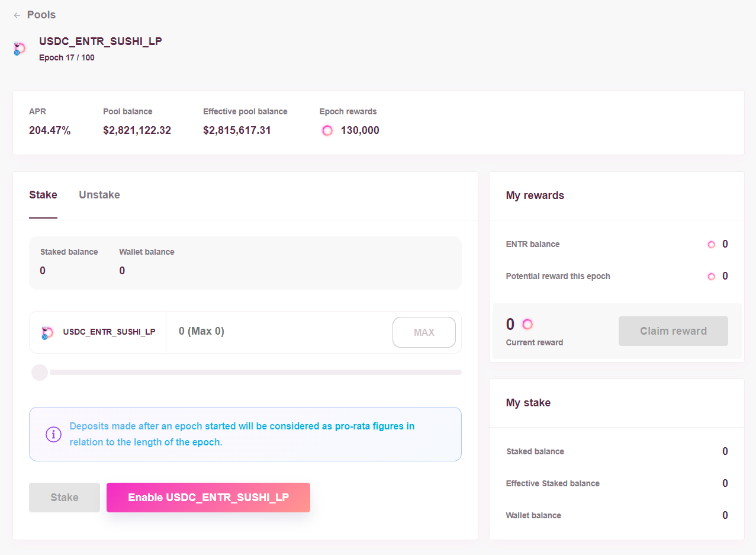Click Wallet balance label in the Stake tab
The height and width of the screenshot is (555, 756).
(x=147, y=252)
